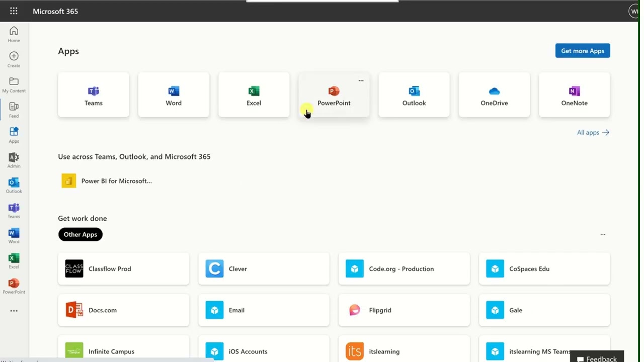Open the Feedback panel
Screen dimensions: 644x362
597,357
